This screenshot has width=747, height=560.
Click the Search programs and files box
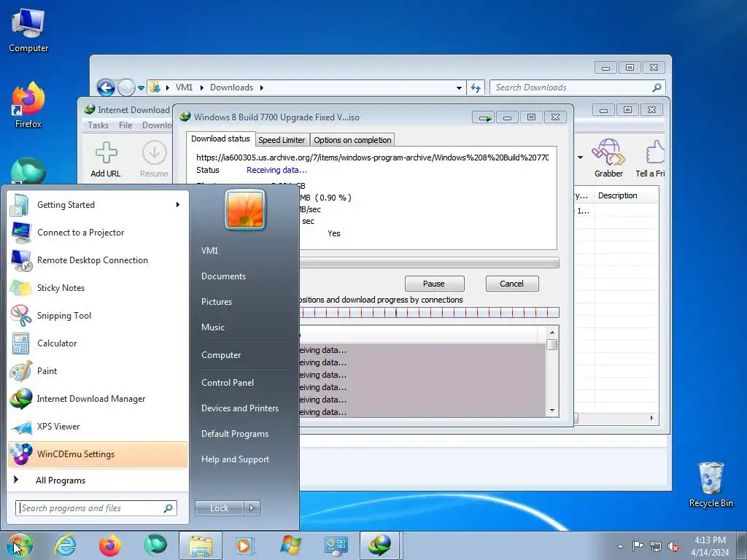coord(96,508)
